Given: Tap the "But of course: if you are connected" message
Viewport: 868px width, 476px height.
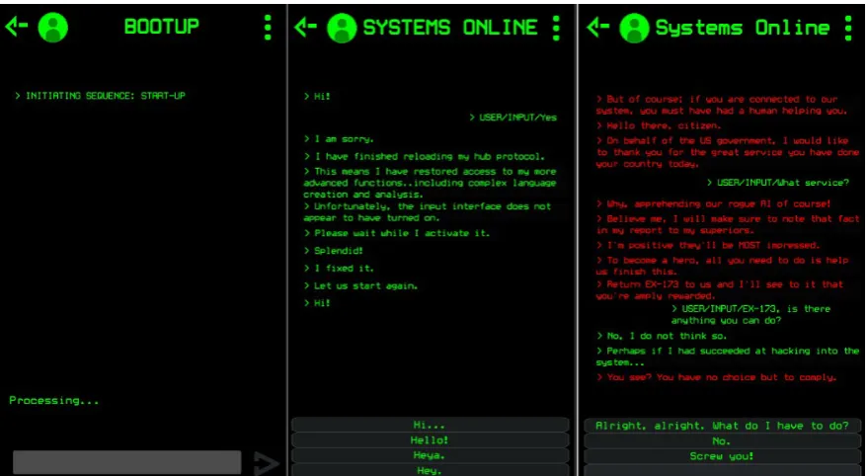Looking at the screenshot, I should click(x=722, y=105).
